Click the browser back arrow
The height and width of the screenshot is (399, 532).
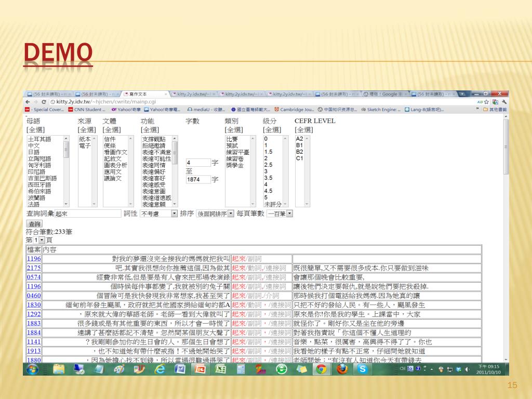pos(28,102)
